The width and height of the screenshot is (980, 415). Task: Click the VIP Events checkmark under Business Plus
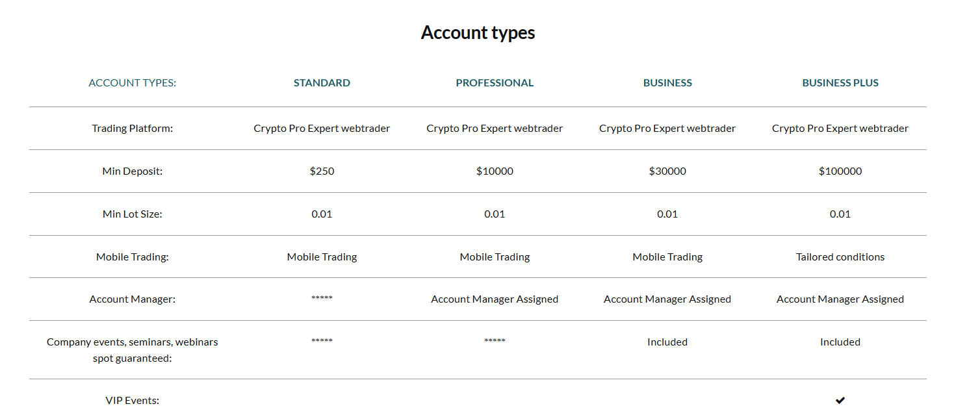(x=840, y=400)
